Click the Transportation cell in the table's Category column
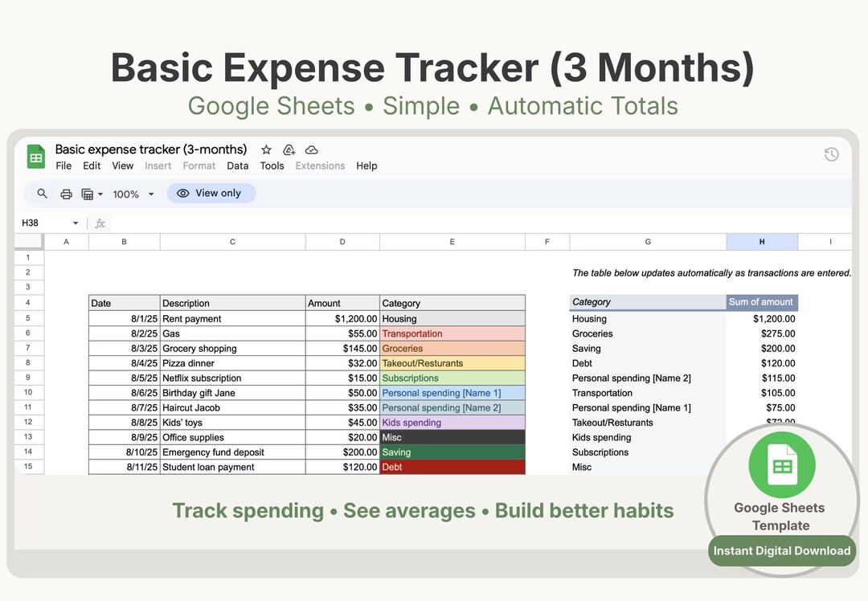868x601 pixels. 452,333
